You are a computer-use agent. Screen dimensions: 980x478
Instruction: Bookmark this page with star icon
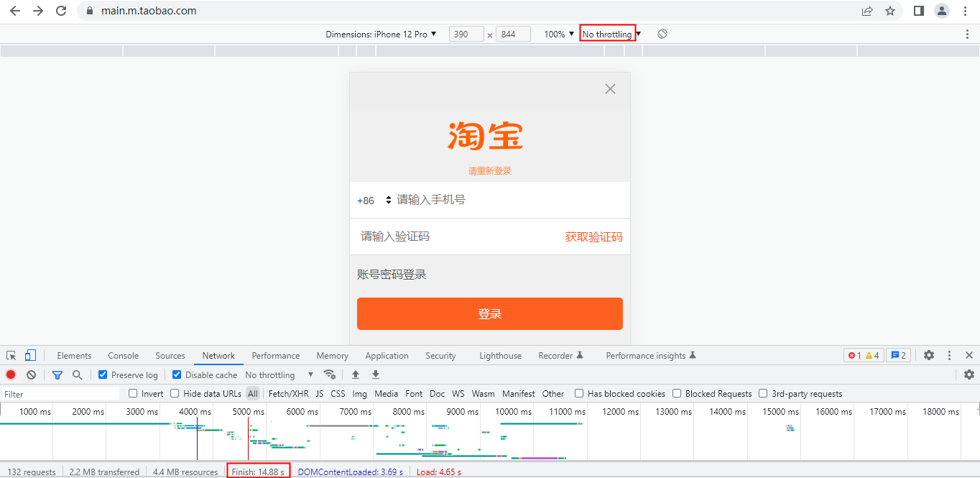pos(890,11)
